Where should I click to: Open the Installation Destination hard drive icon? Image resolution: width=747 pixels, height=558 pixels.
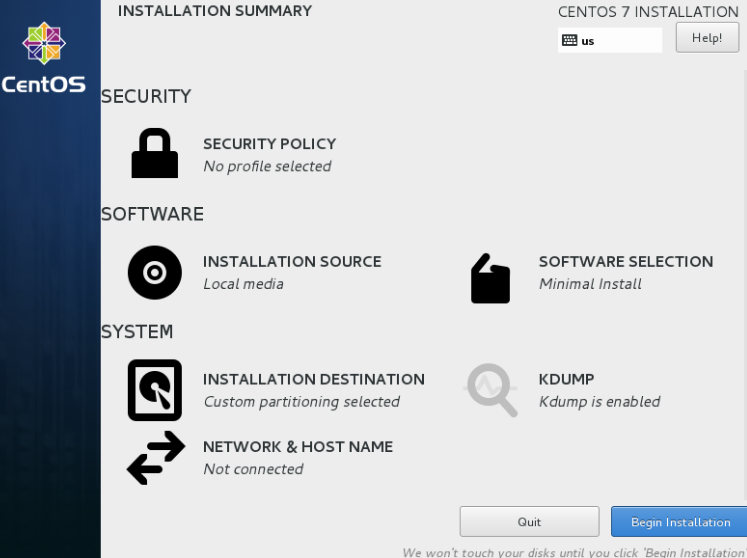click(155, 390)
